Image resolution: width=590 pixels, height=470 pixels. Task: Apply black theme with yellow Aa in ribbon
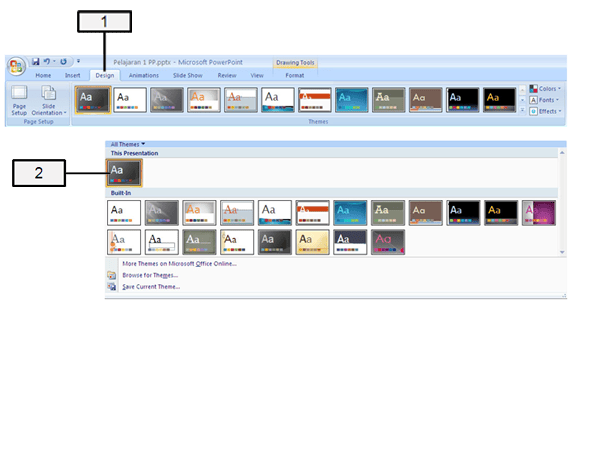(499, 100)
